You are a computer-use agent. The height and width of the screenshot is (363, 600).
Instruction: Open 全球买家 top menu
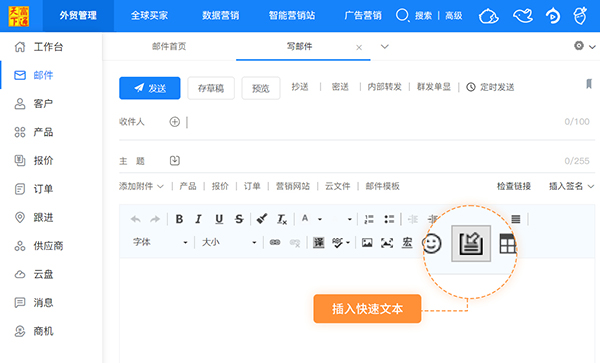(149, 16)
